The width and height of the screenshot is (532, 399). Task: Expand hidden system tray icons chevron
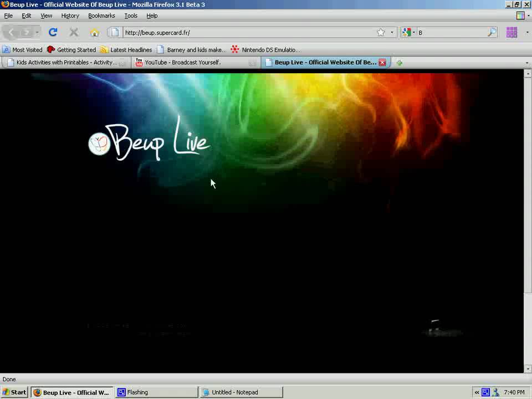pyautogui.click(x=477, y=392)
